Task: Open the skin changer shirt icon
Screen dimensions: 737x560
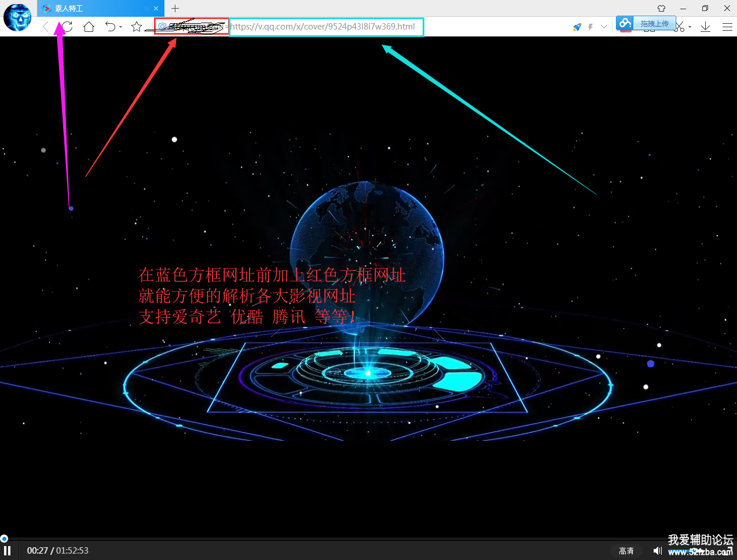Action: coord(661,9)
